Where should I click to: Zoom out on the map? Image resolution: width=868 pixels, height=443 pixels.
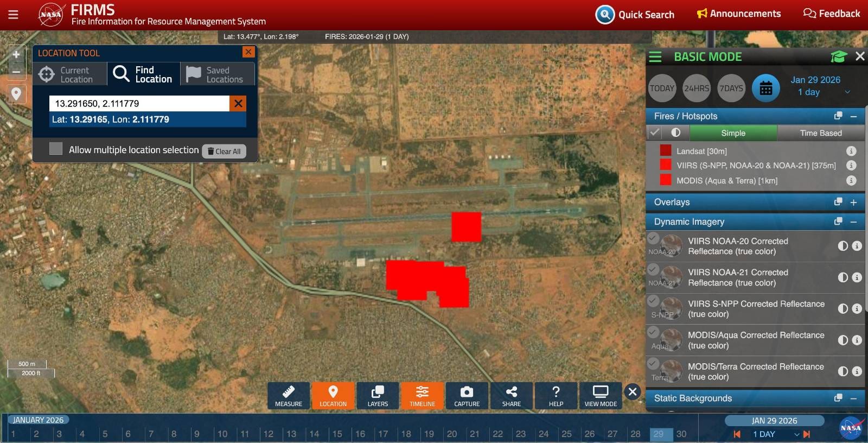[x=16, y=71]
